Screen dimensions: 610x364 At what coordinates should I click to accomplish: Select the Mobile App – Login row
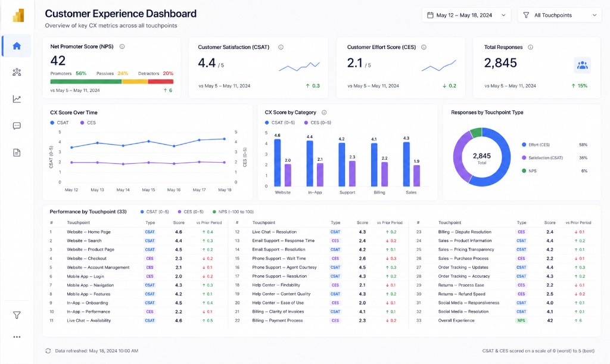pyautogui.click(x=135, y=276)
